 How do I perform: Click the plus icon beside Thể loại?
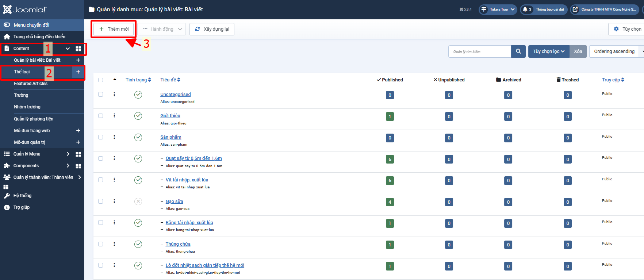[78, 72]
